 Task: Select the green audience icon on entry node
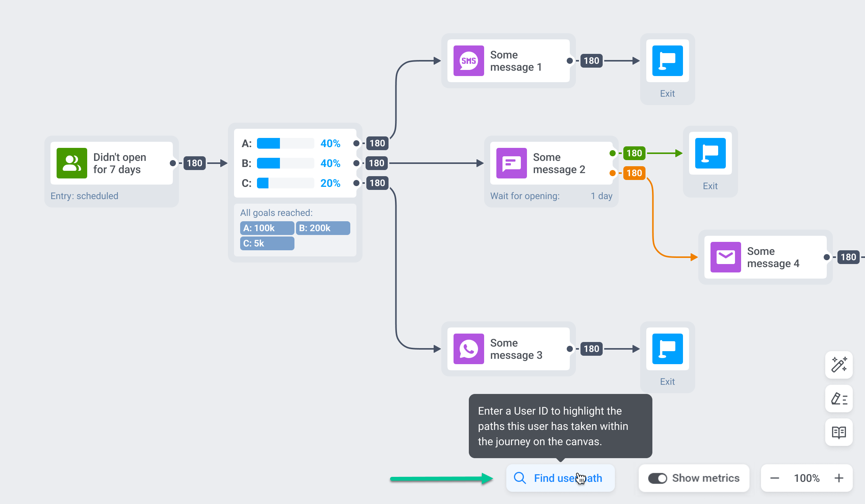pyautogui.click(x=72, y=163)
